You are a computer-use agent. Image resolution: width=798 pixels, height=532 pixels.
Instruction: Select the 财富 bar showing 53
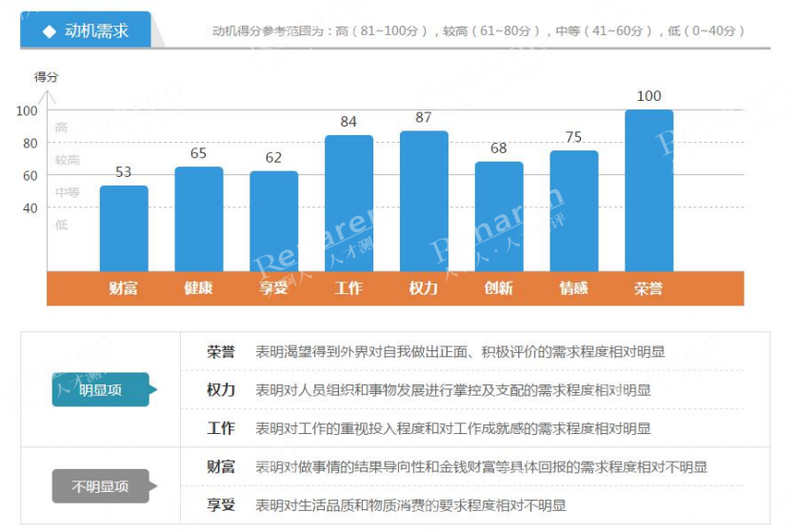(124, 228)
